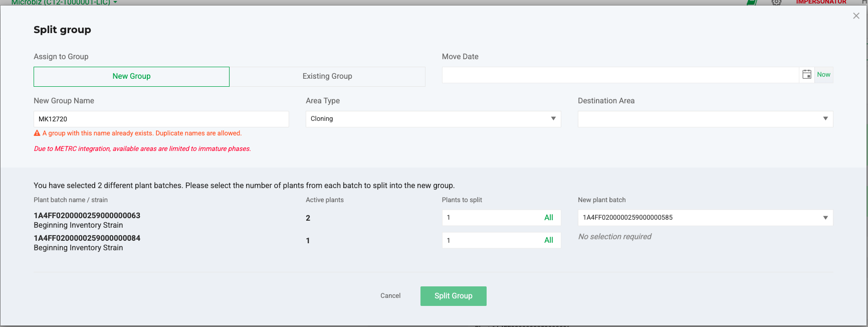Click the warning triangle icon under group name
Screen dimensions: 868x327
[x=37, y=133]
